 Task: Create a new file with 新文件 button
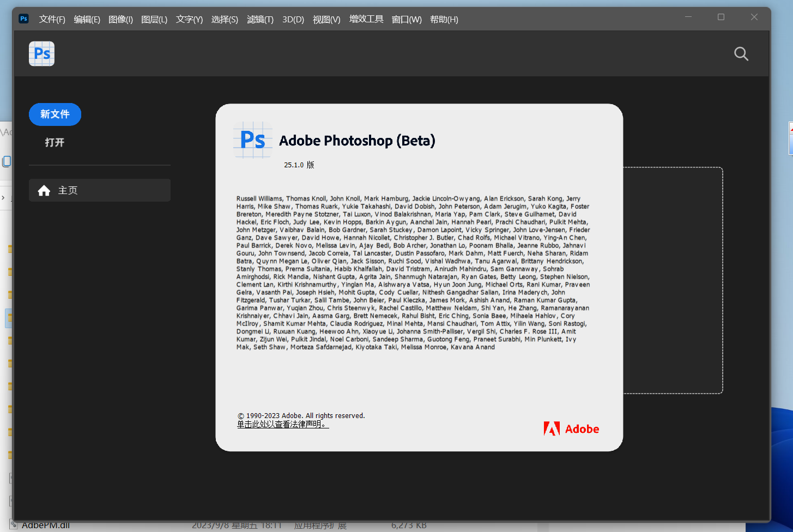pyautogui.click(x=55, y=114)
